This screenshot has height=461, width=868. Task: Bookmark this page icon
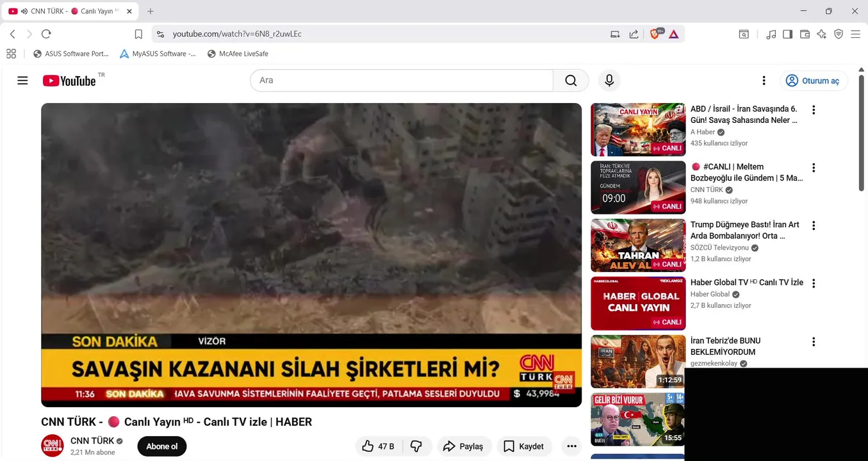(138, 34)
